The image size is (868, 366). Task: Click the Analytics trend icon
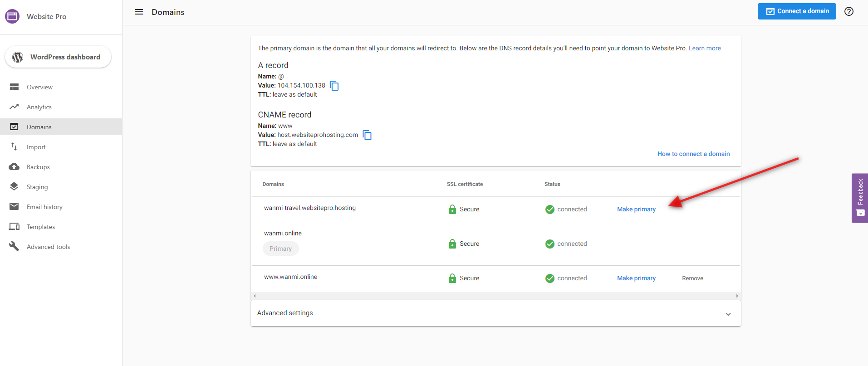pyautogui.click(x=15, y=107)
